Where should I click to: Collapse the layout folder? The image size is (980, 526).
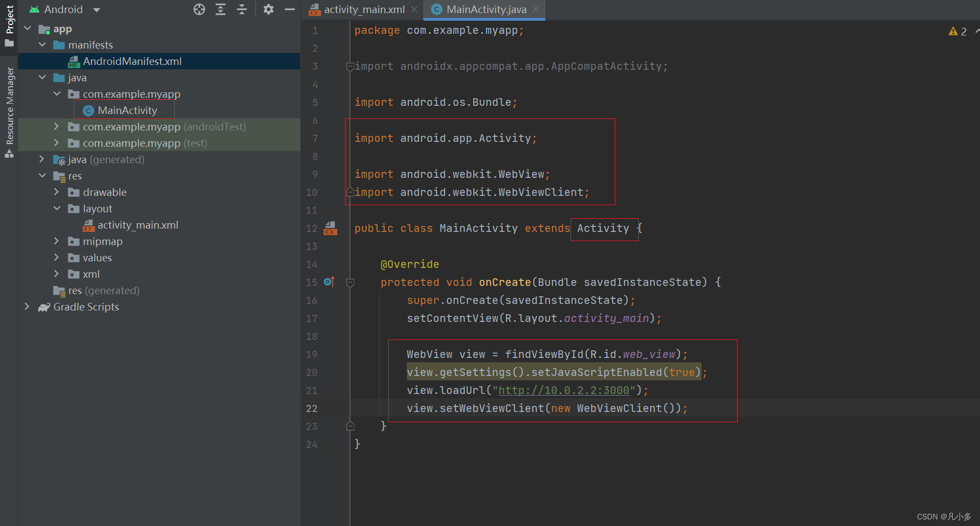tap(57, 208)
